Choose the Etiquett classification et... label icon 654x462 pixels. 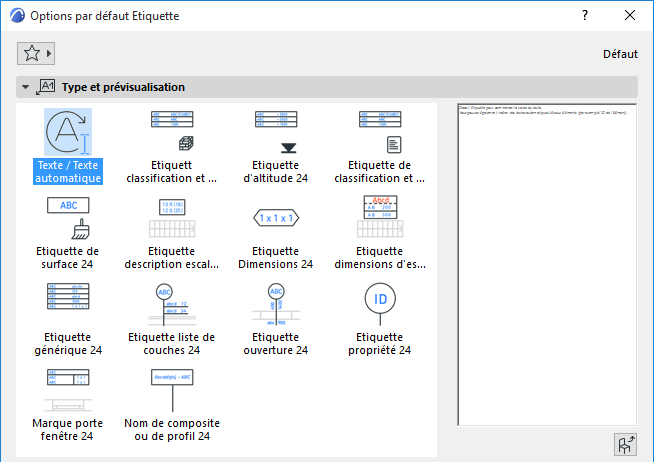(172, 131)
